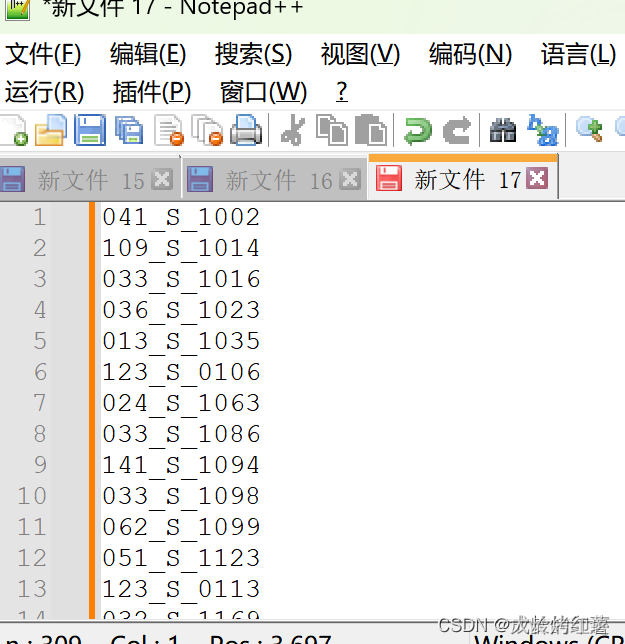Save the file with the floppy icon
This screenshot has height=644, width=625.
(90, 131)
